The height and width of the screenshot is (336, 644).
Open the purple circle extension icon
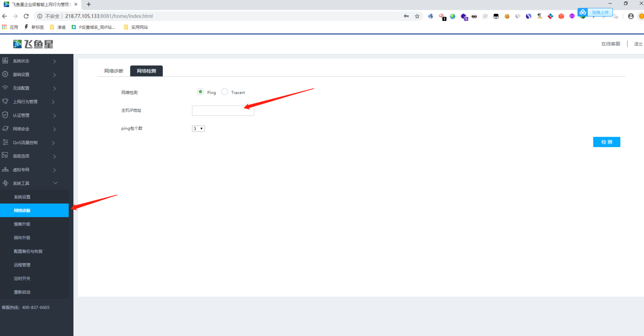click(572, 16)
